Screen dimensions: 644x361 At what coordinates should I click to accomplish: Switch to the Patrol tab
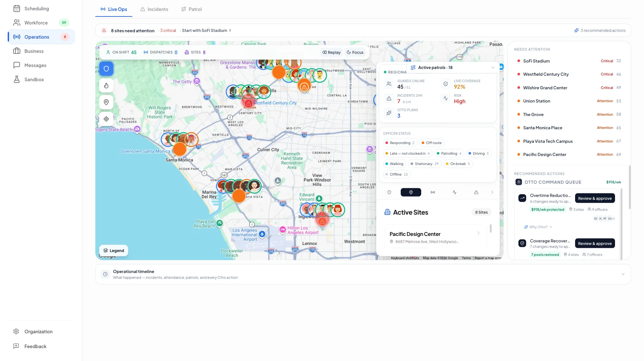(192, 9)
